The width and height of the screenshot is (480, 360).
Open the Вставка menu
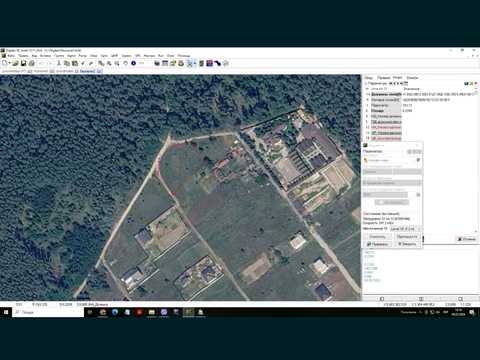(x=45, y=56)
